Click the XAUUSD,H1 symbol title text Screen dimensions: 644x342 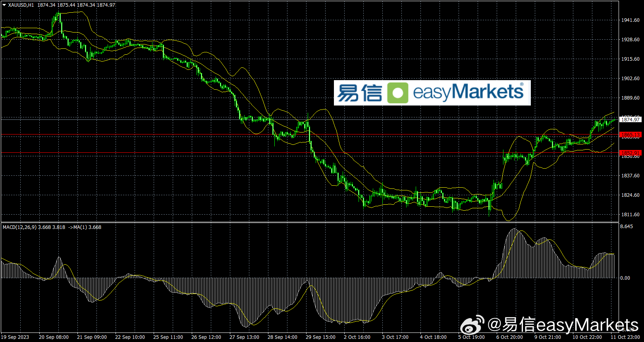point(21,5)
